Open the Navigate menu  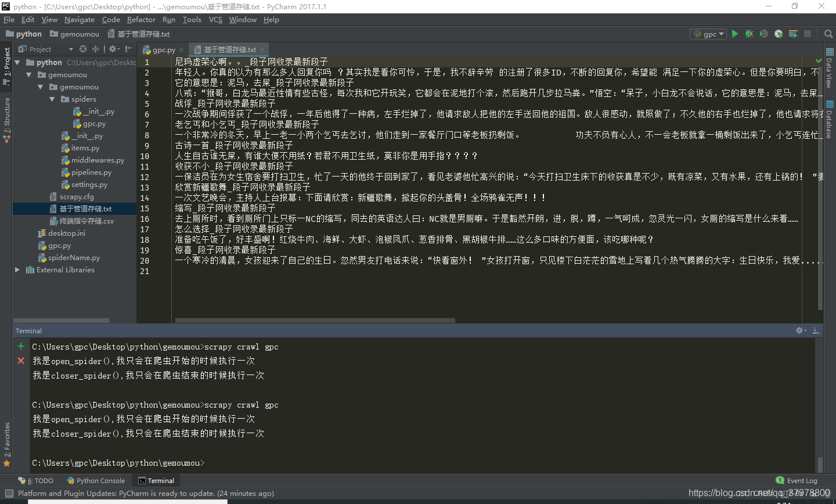pyautogui.click(x=80, y=19)
